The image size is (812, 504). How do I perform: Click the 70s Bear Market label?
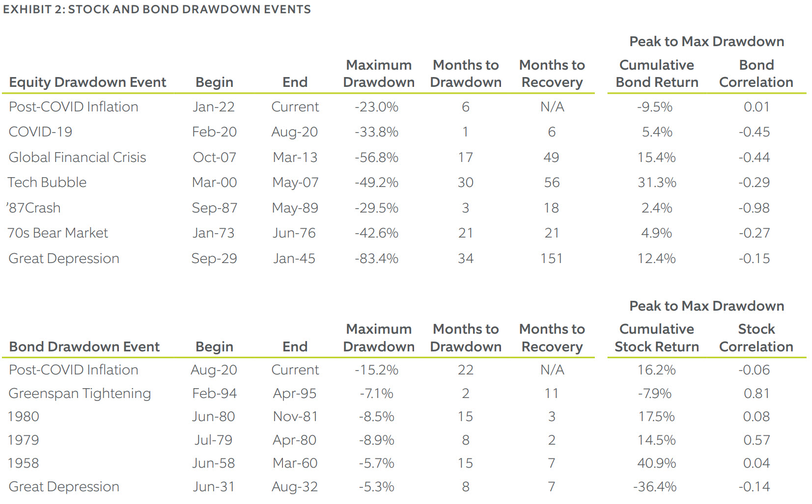coord(57,233)
